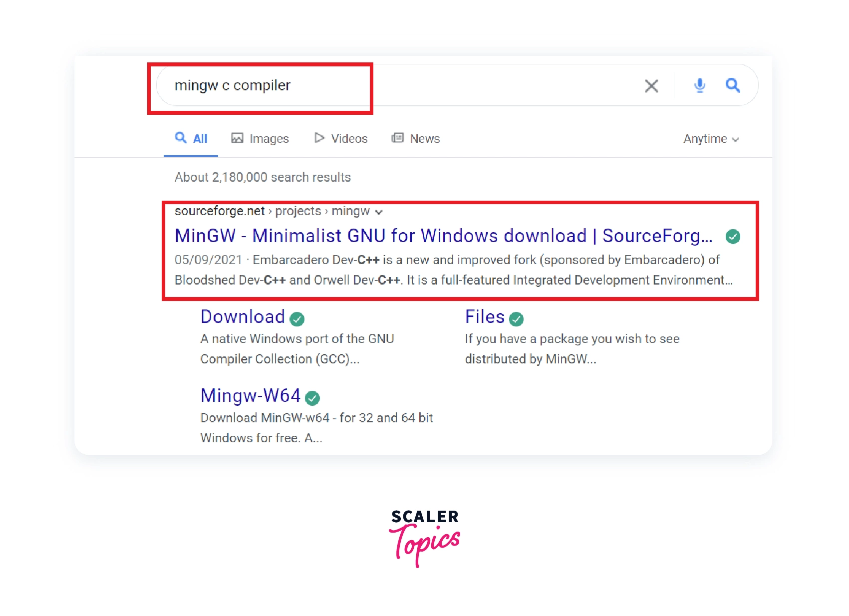The width and height of the screenshot is (849, 616).
Task: Click green checkmark badge next to Download
Action: pyautogui.click(x=297, y=319)
